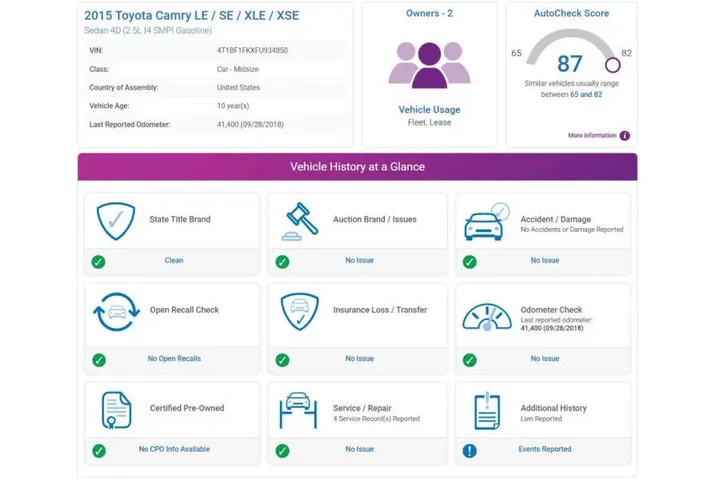Click blue alert icon beside Events Reported
Image resolution: width=720 pixels, height=480 pixels.
click(469, 450)
